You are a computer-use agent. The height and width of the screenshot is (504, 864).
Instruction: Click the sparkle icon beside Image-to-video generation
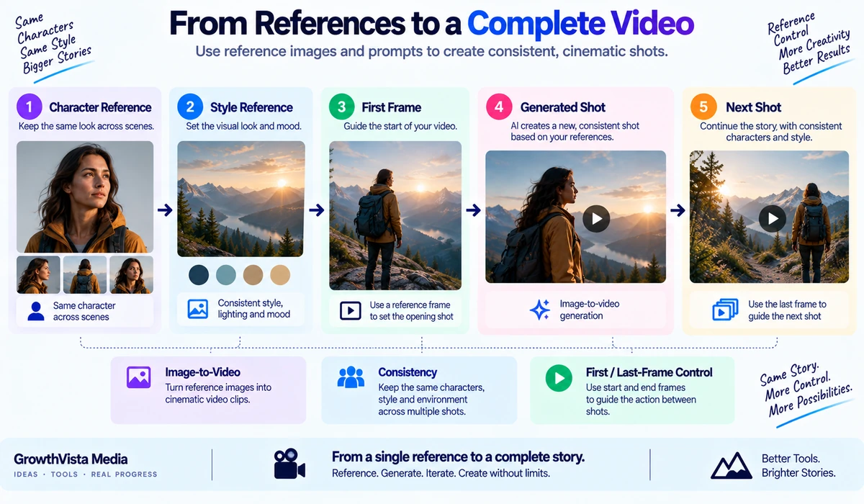pyautogui.click(x=540, y=310)
